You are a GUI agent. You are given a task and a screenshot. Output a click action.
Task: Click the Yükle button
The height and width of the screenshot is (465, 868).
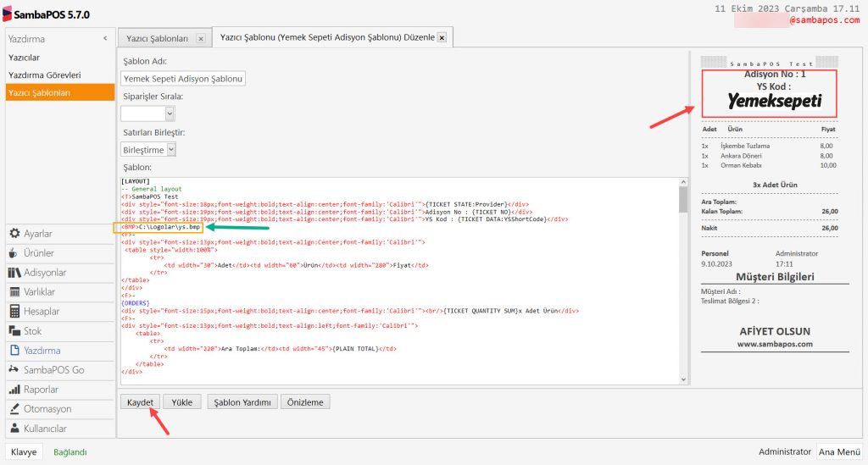tap(181, 402)
